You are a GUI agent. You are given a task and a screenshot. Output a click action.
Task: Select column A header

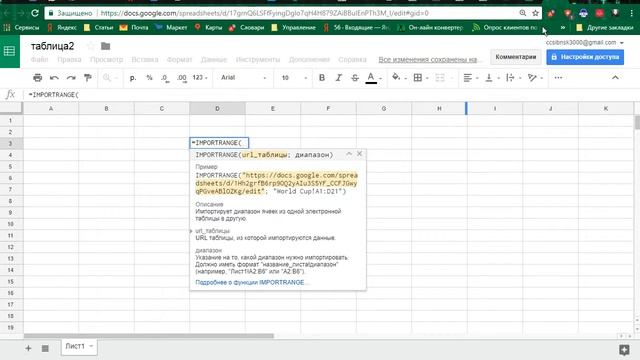click(51, 109)
